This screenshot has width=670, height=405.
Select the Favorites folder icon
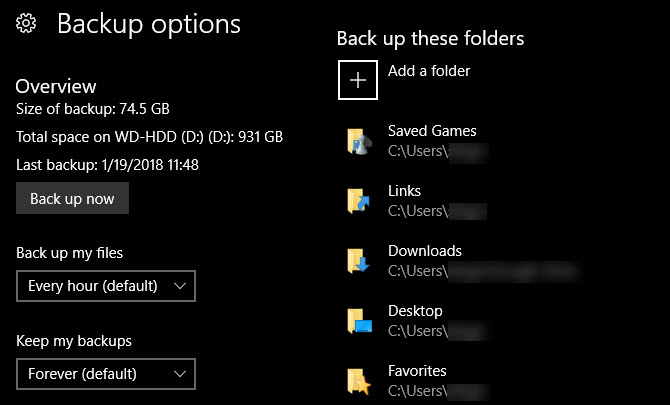point(359,381)
